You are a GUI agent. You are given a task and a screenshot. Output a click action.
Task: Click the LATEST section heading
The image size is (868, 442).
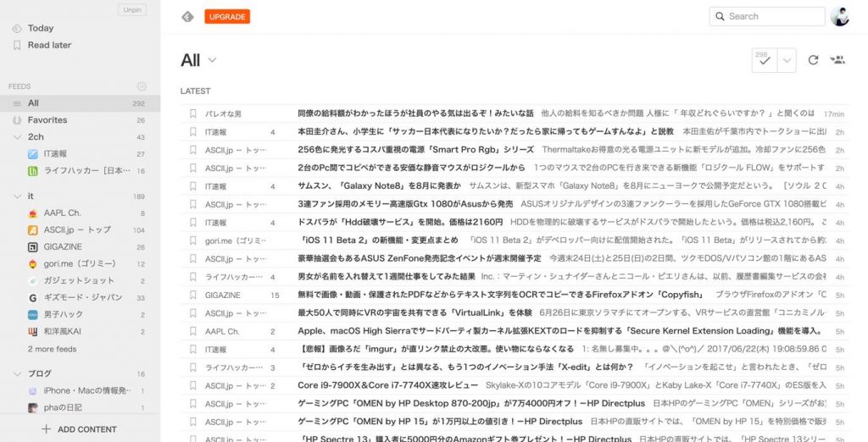[196, 91]
